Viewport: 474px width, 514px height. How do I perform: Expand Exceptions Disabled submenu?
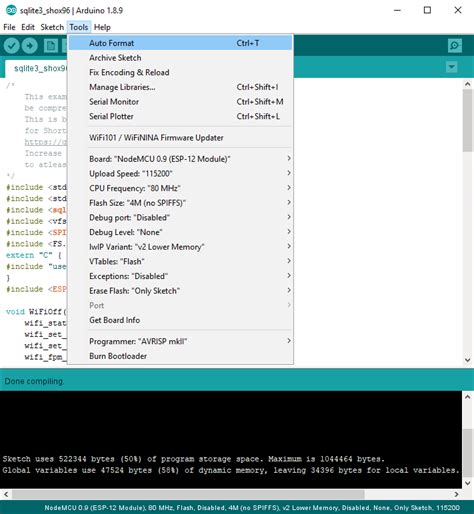point(180,276)
